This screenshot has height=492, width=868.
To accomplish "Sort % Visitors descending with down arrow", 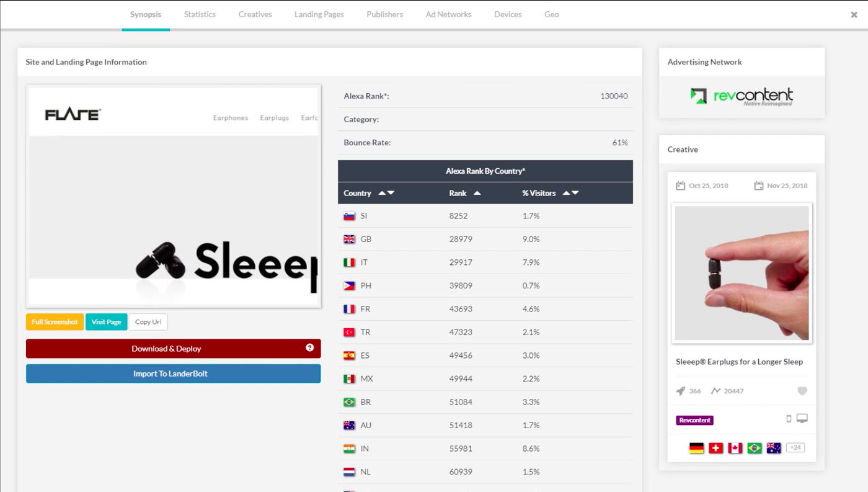I will pyautogui.click(x=575, y=193).
